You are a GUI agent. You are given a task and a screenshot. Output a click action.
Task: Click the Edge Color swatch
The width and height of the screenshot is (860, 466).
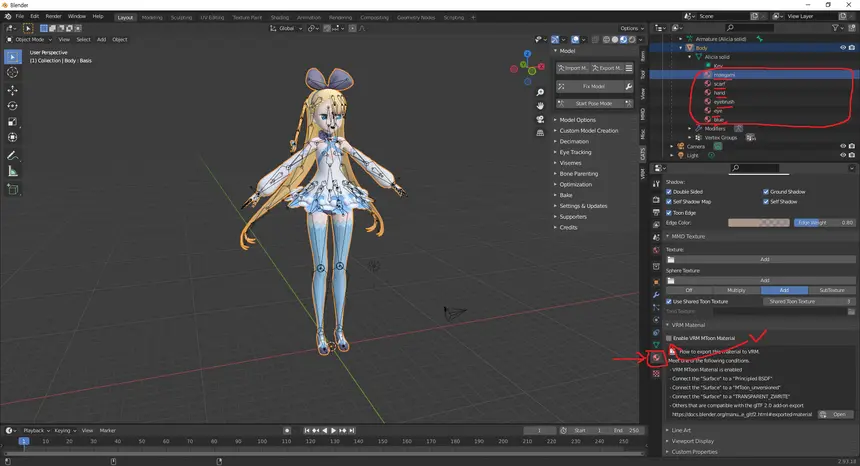coord(759,223)
